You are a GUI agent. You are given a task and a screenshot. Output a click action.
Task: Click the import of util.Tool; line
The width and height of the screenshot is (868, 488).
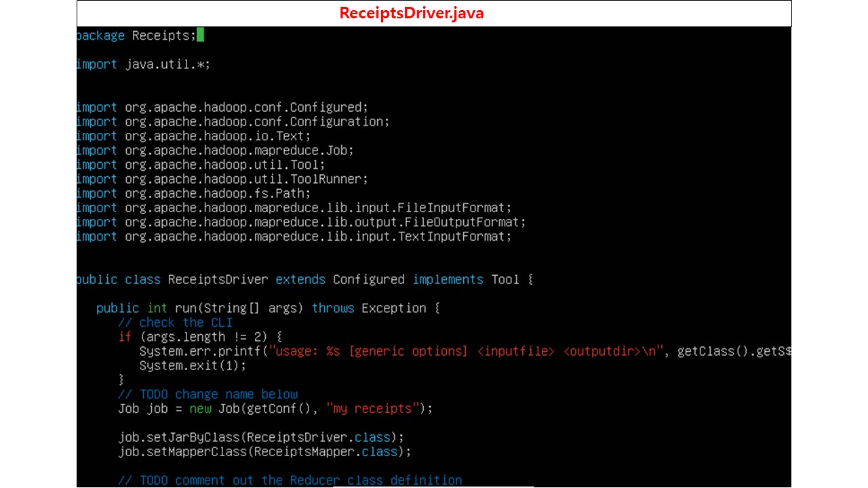click(x=201, y=165)
